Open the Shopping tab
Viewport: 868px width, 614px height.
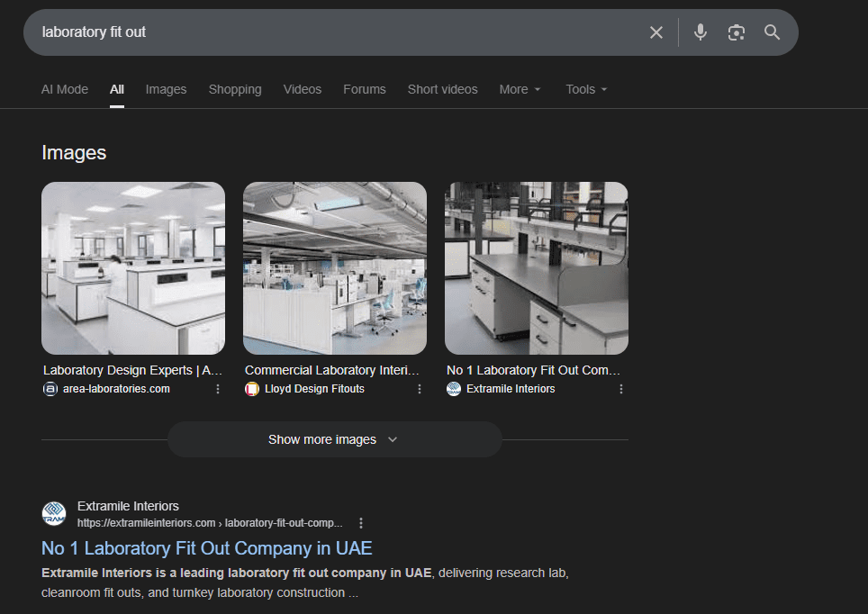(x=235, y=89)
